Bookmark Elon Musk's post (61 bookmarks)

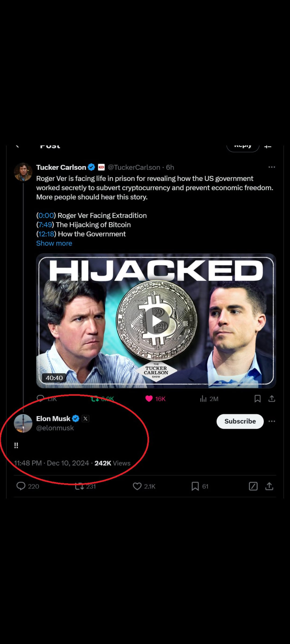[195, 486]
